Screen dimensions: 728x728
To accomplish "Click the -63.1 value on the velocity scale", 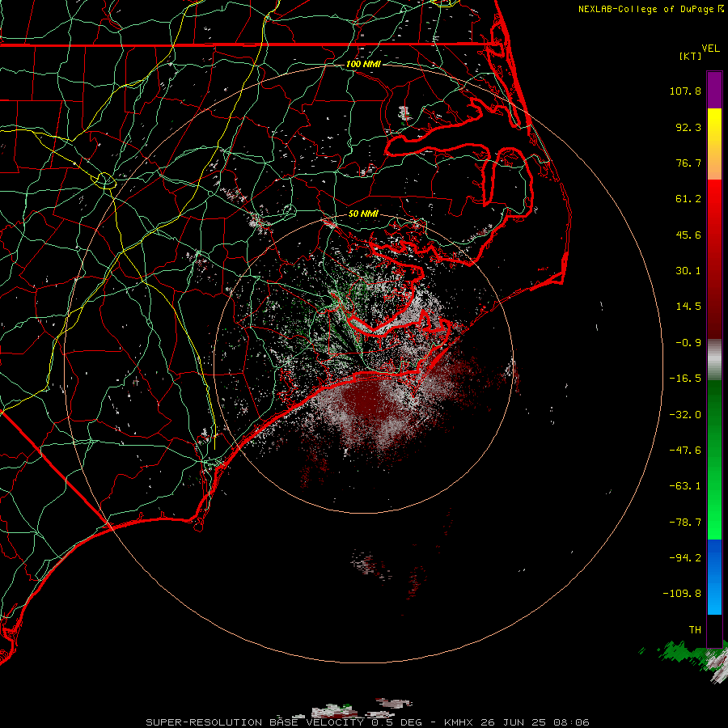I will [x=685, y=486].
